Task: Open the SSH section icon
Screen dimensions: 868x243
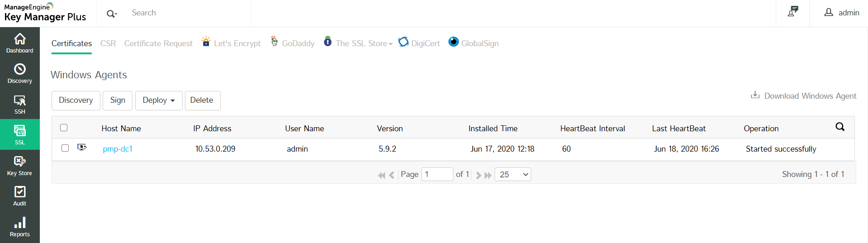Action: (20, 105)
